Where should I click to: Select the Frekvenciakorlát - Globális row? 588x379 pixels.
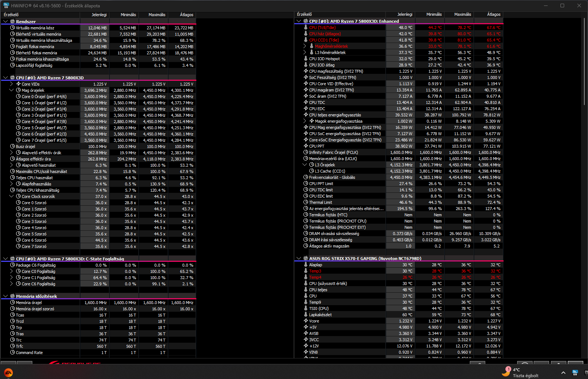(x=399, y=177)
